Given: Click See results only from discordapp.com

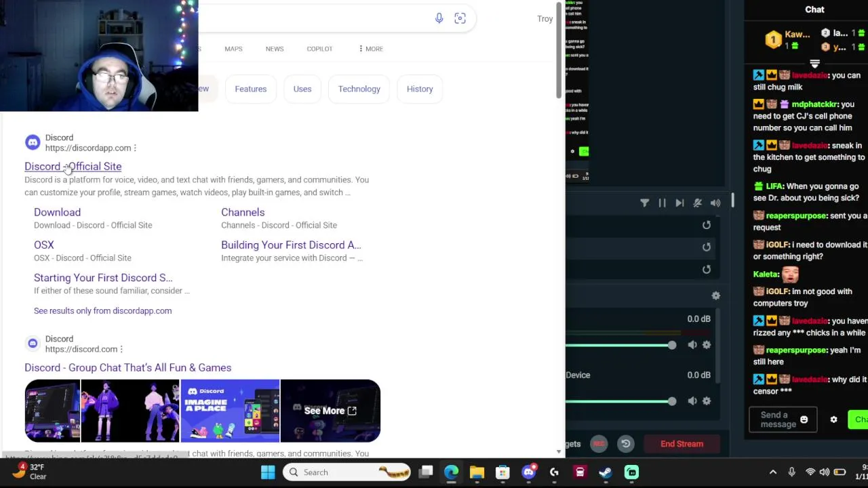Looking at the screenshot, I should 102,310.
